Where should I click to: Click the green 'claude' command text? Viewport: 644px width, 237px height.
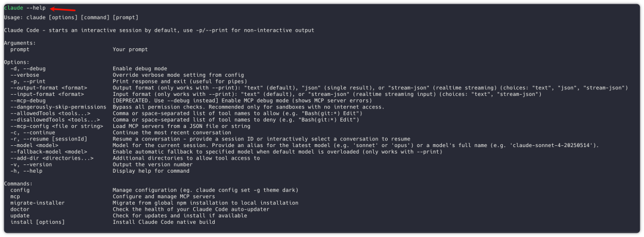(x=13, y=8)
